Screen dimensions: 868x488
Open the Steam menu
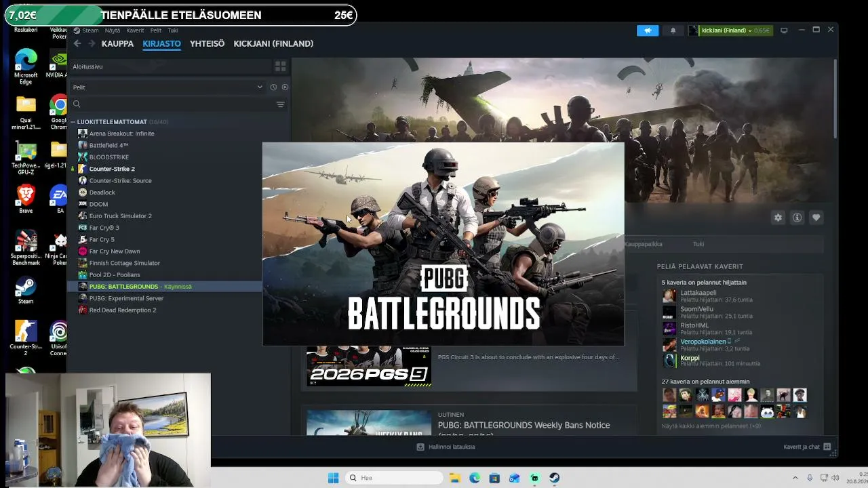pyautogui.click(x=90, y=30)
